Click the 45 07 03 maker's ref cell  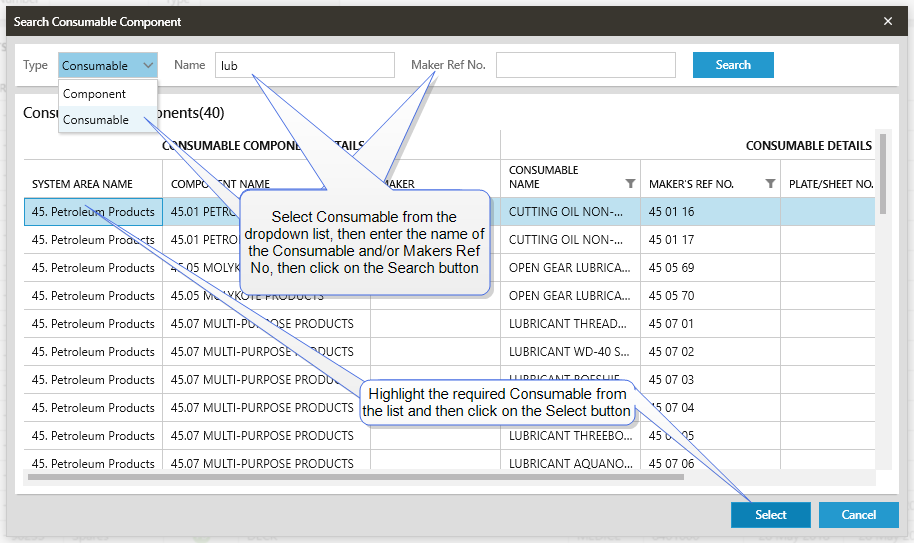pos(711,379)
